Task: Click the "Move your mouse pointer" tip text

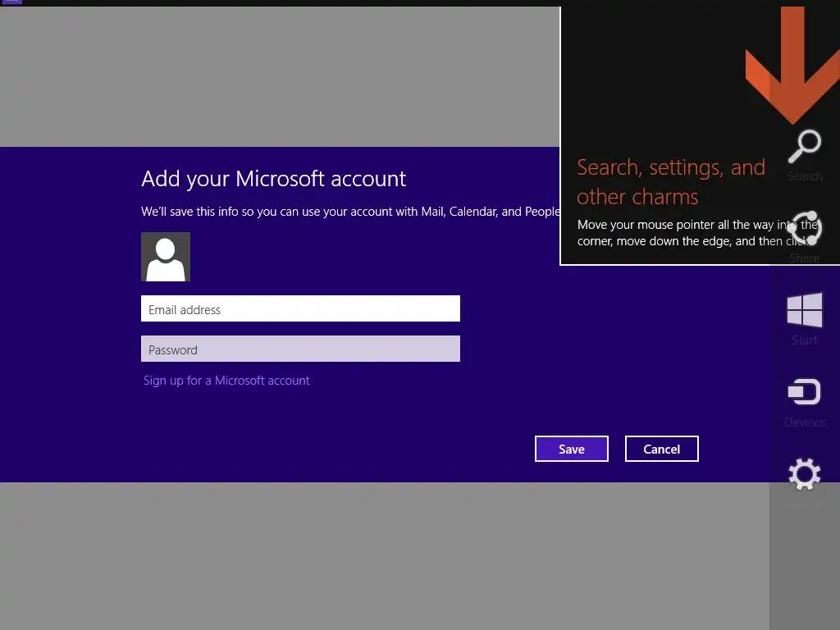Action: tap(697, 232)
